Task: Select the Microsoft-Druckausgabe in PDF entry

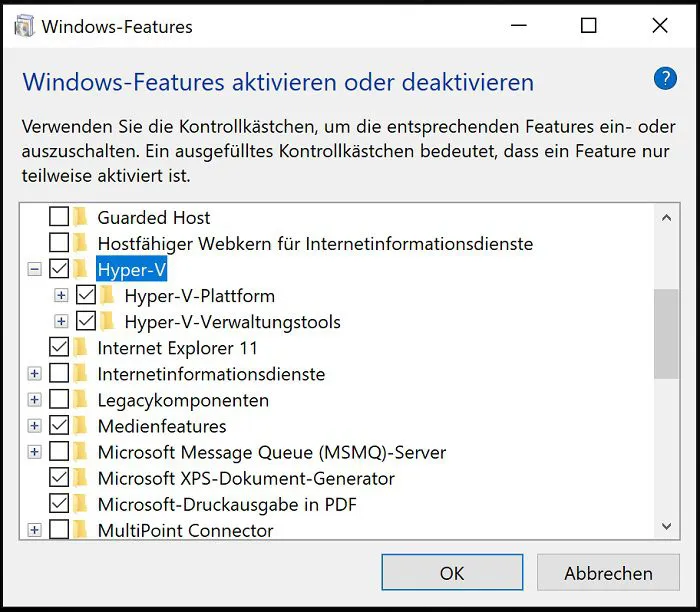Action: point(227,504)
